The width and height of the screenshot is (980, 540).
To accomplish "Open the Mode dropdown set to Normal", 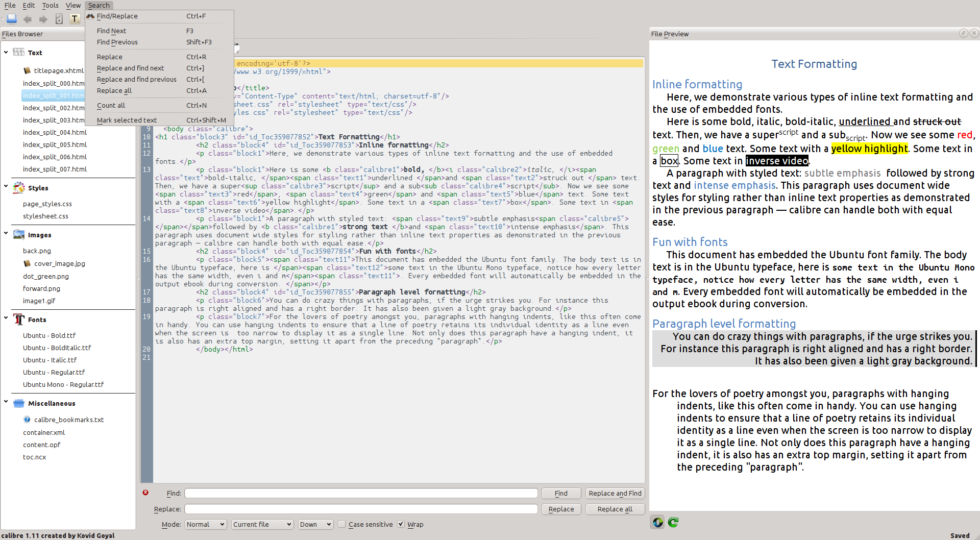I will [x=205, y=524].
